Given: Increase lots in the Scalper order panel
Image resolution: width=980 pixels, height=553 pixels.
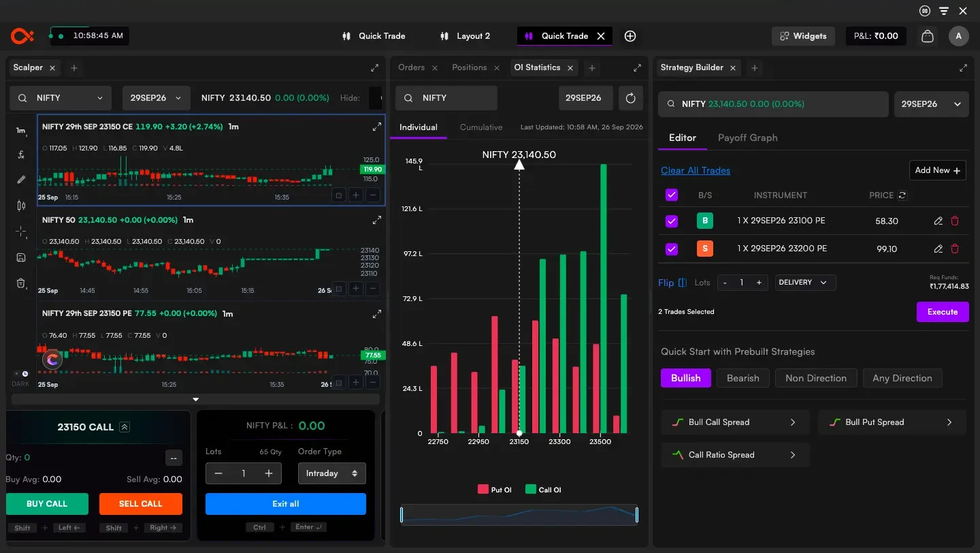Looking at the screenshot, I should point(269,473).
